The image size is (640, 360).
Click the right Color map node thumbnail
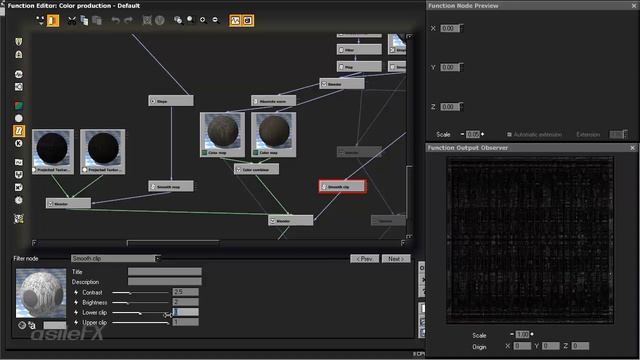pos(274,135)
